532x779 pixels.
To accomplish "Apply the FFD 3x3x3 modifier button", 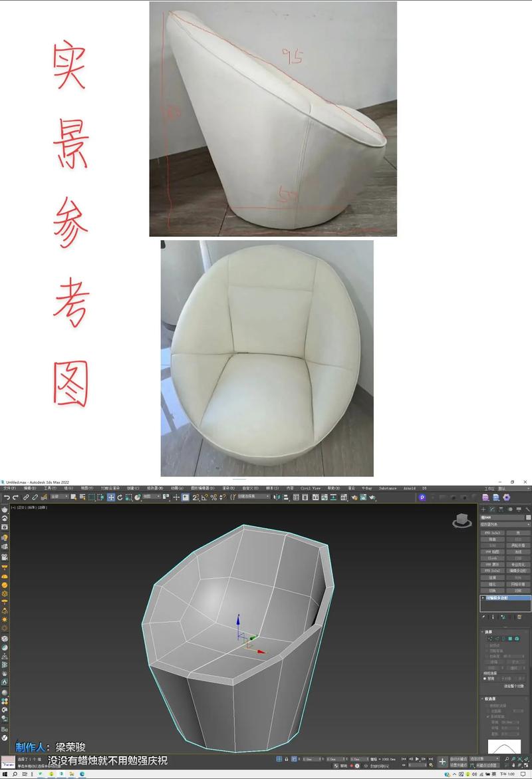I will pos(492,532).
